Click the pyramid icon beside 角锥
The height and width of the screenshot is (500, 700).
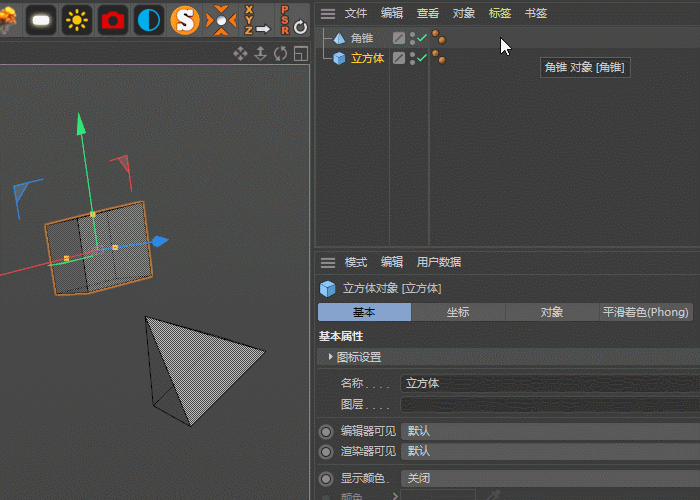point(339,38)
